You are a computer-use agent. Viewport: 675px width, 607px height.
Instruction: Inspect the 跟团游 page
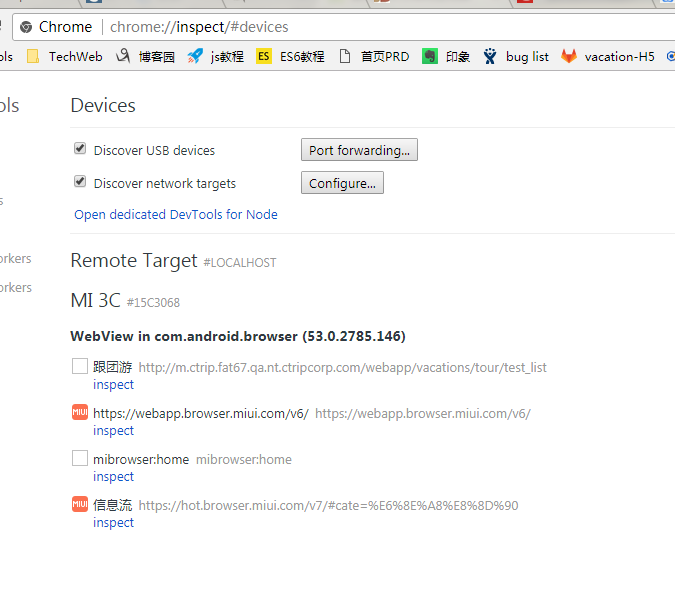click(x=113, y=384)
